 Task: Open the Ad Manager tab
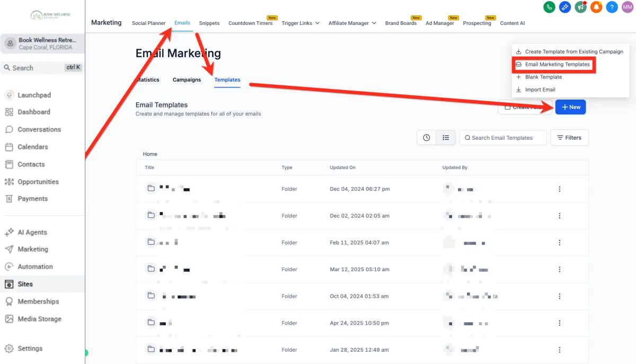pyautogui.click(x=440, y=23)
